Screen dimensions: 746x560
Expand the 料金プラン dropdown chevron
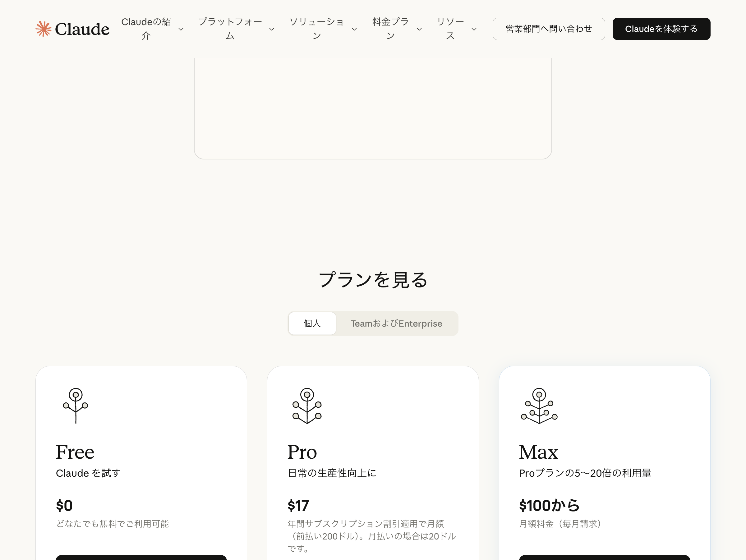(x=419, y=30)
